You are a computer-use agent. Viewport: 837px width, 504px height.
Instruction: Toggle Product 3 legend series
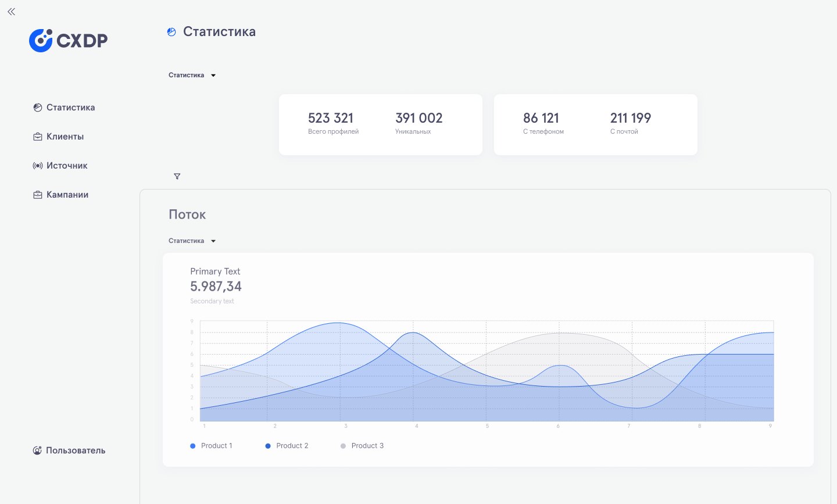[362, 446]
